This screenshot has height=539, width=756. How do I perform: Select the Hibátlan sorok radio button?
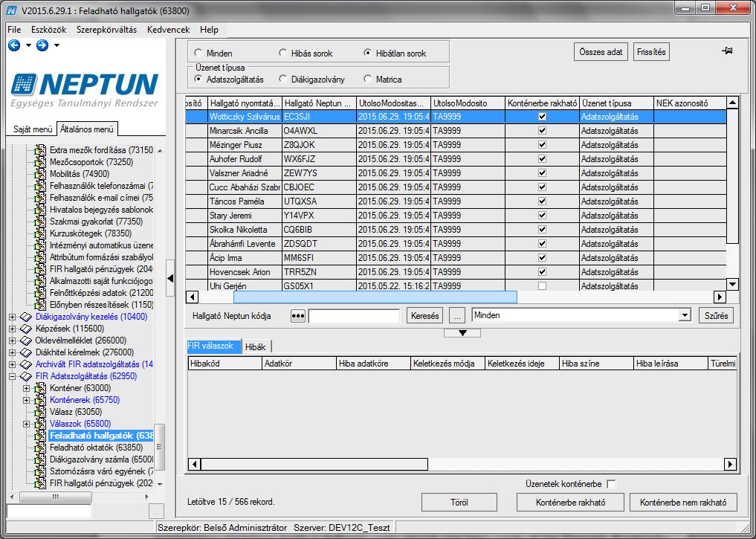pyautogui.click(x=368, y=53)
